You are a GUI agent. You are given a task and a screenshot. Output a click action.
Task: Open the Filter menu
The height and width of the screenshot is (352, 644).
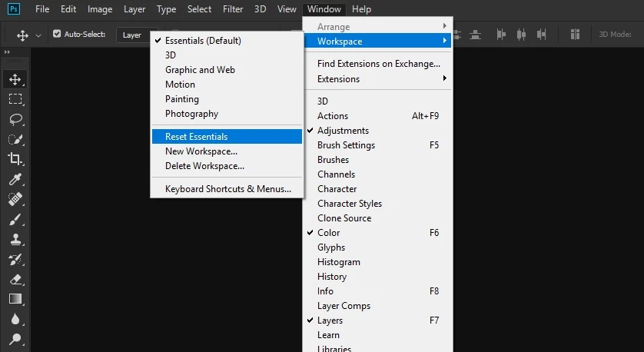click(x=233, y=9)
